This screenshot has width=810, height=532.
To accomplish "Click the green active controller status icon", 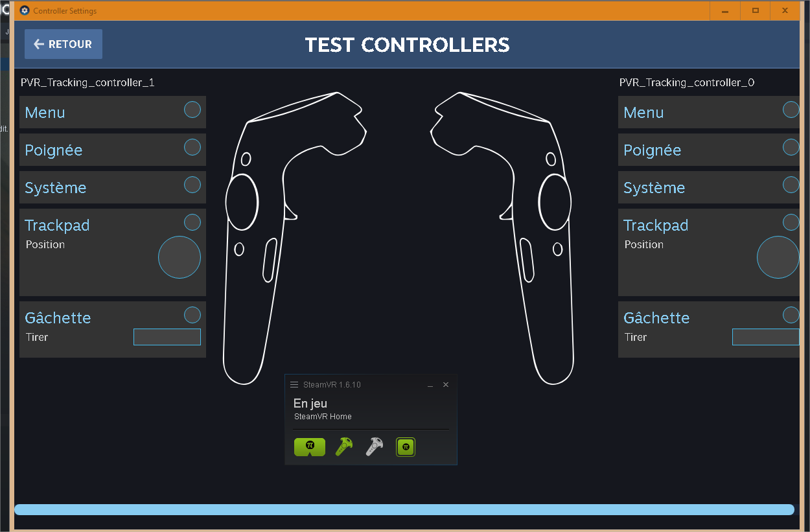I will [344, 446].
